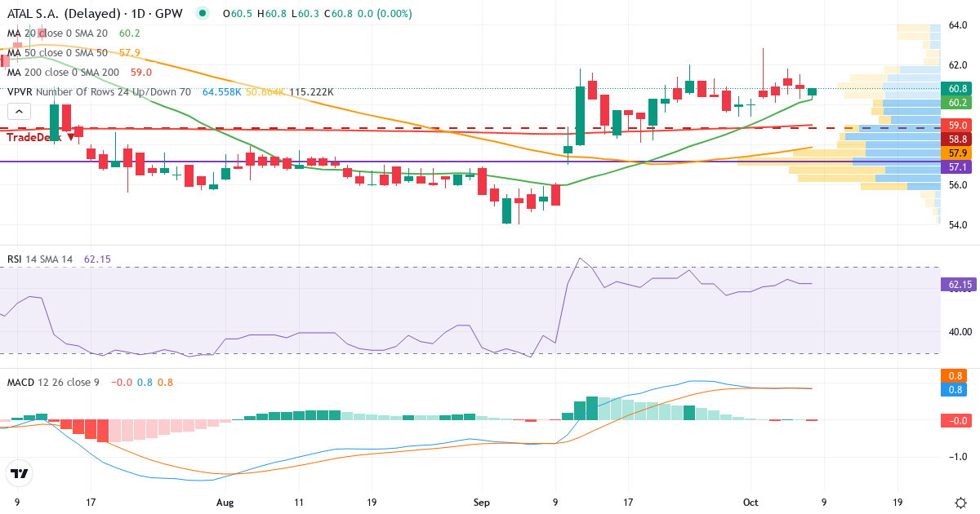Screen dimensions: 980x514
Task: Open chart settings gear icon
Action: (x=960, y=503)
